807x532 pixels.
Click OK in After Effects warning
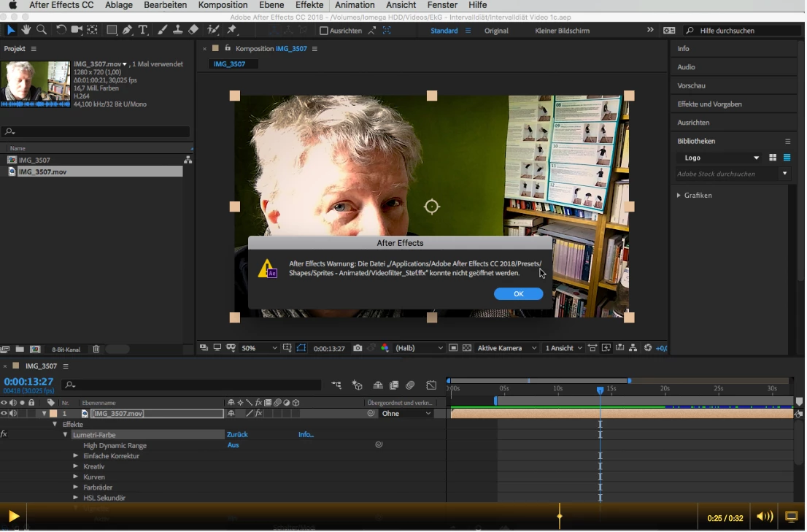tap(518, 294)
